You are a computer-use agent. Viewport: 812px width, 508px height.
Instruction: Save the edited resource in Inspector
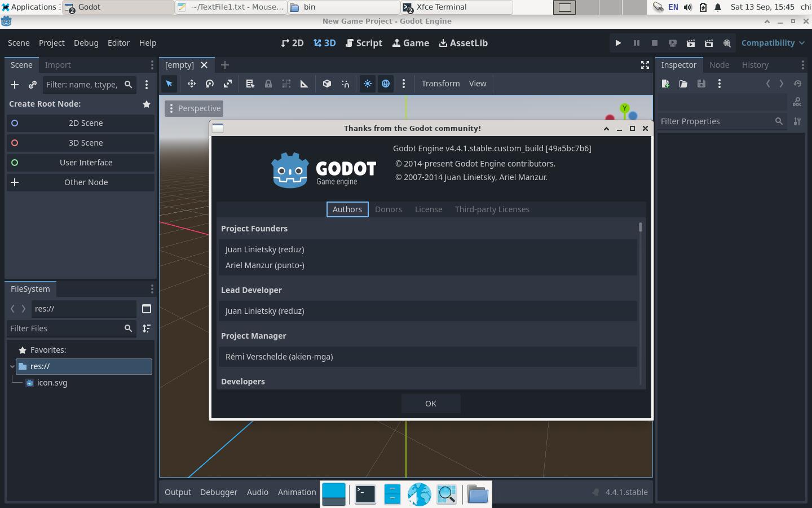(701, 84)
